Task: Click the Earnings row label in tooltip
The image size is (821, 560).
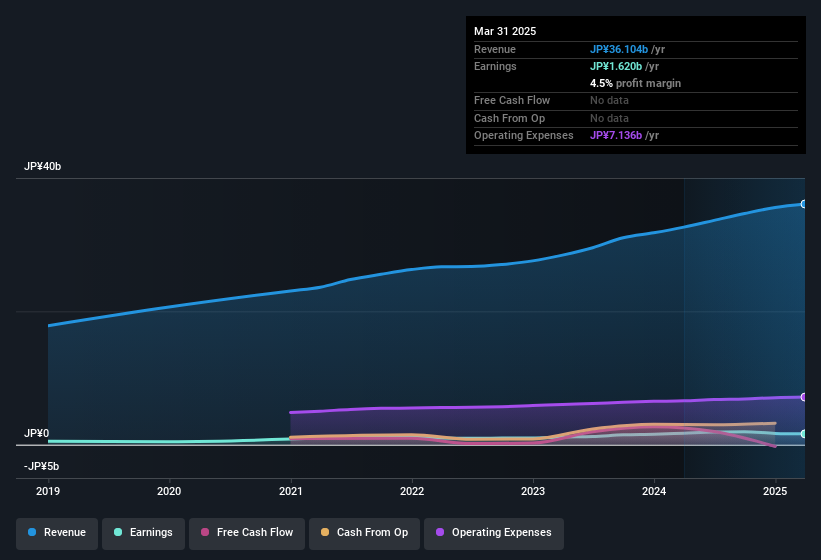Action: [495, 66]
